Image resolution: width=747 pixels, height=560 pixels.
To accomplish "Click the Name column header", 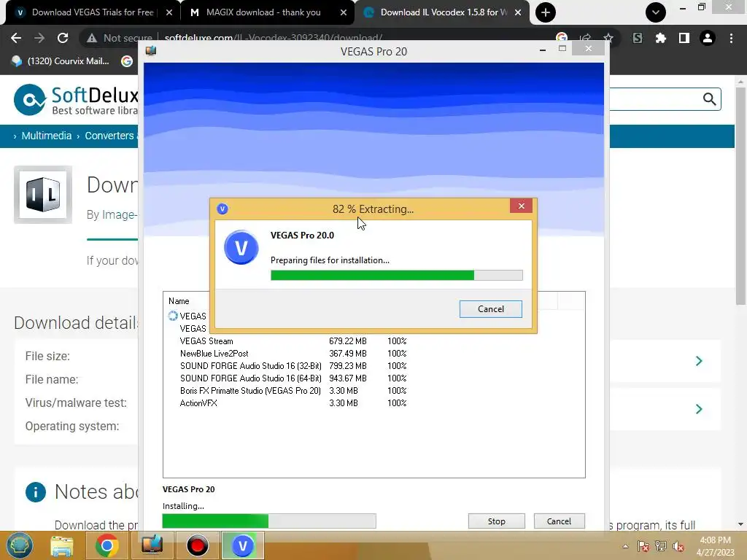I will coord(179,301).
